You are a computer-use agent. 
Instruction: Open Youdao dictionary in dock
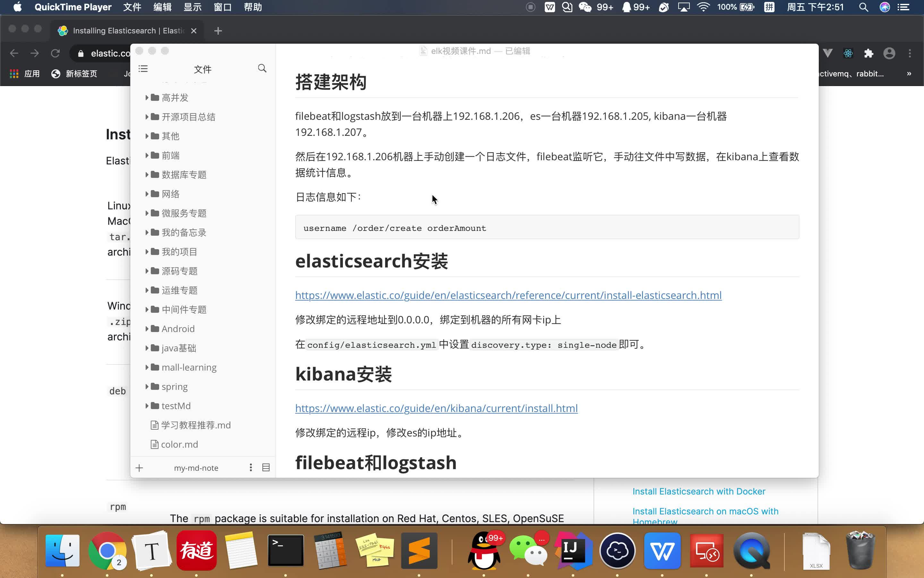(196, 550)
